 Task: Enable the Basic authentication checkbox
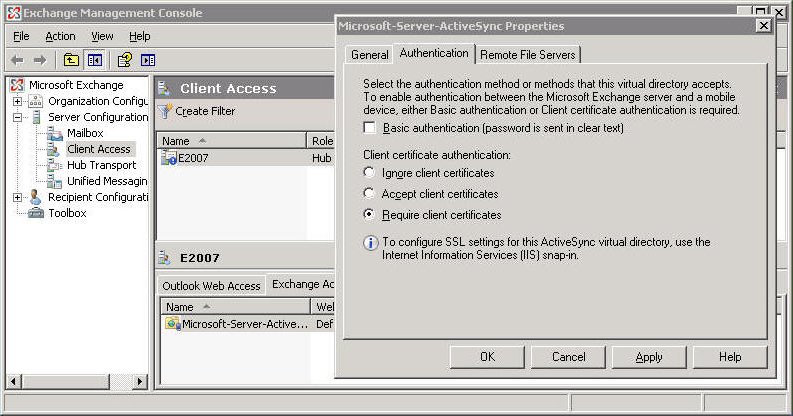point(370,128)
